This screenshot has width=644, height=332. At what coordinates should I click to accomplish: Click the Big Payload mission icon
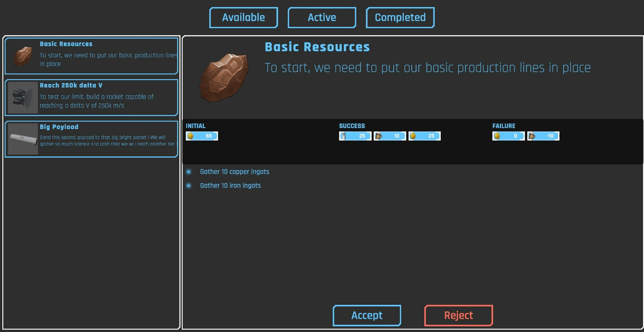[23, 139]
